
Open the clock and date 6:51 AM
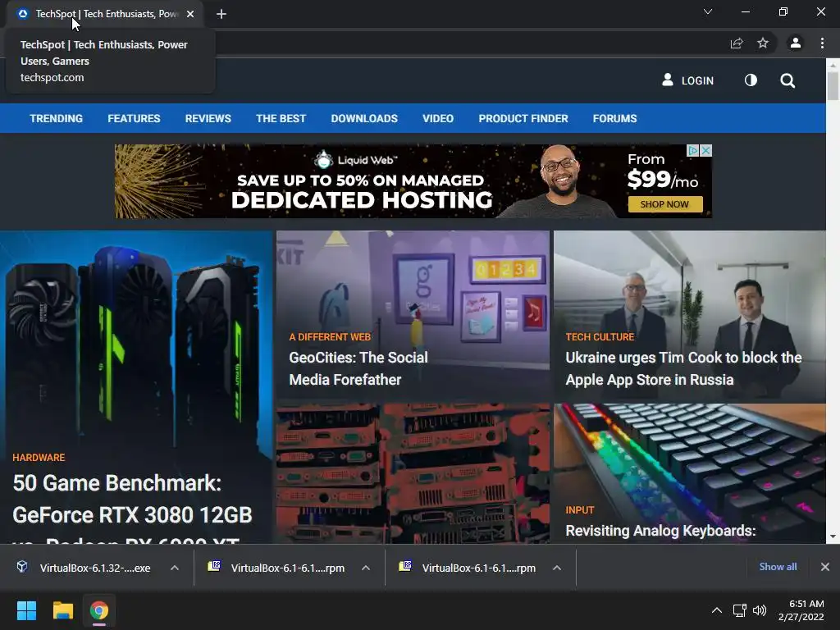click(x=801, y=610)
